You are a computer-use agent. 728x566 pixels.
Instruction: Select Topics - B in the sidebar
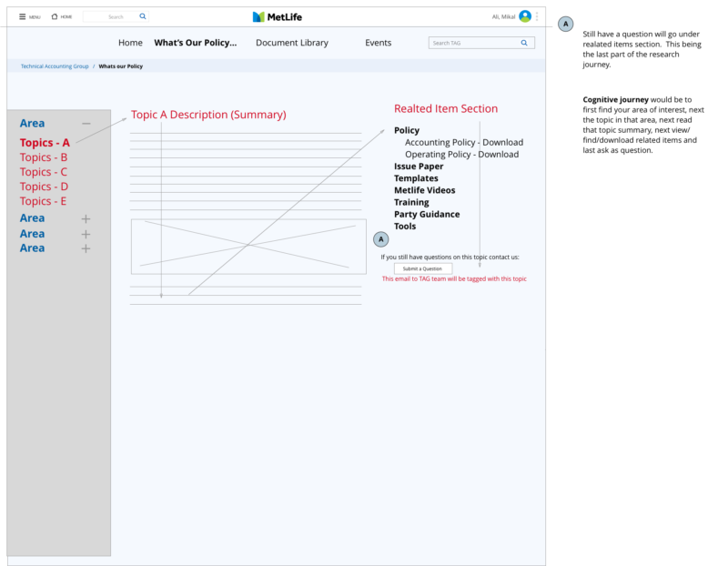pos(44,157)
